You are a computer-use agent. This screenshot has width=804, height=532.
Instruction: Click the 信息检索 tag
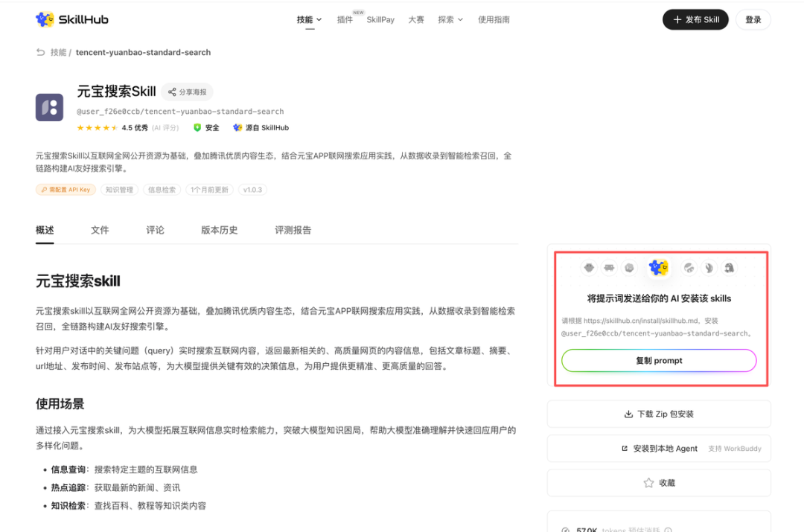pyautogui.click(x=162, y=190)
